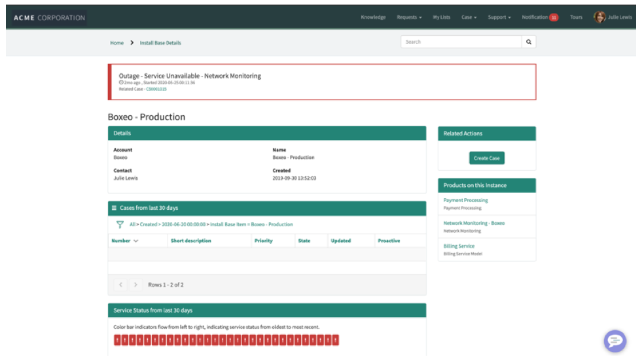The height and width of the screenshot is (359, 644).
Task: Open related case CS0001015 link
Action: (156, 89)
